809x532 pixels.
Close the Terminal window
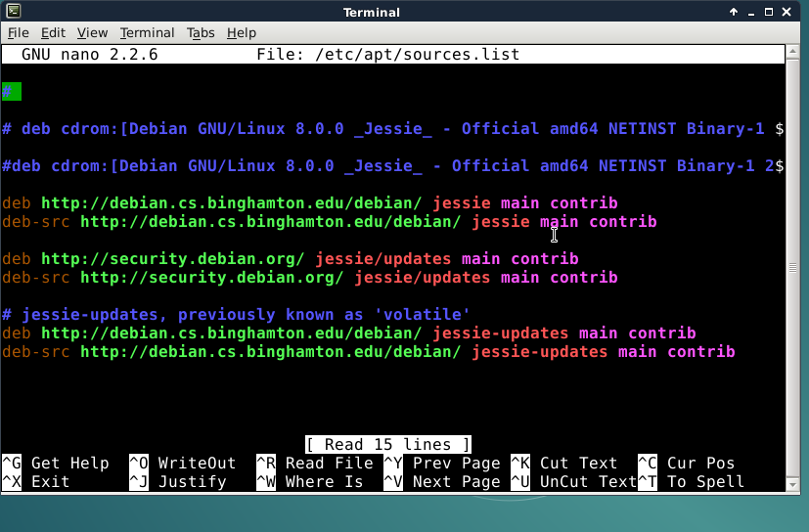[787, 12]
